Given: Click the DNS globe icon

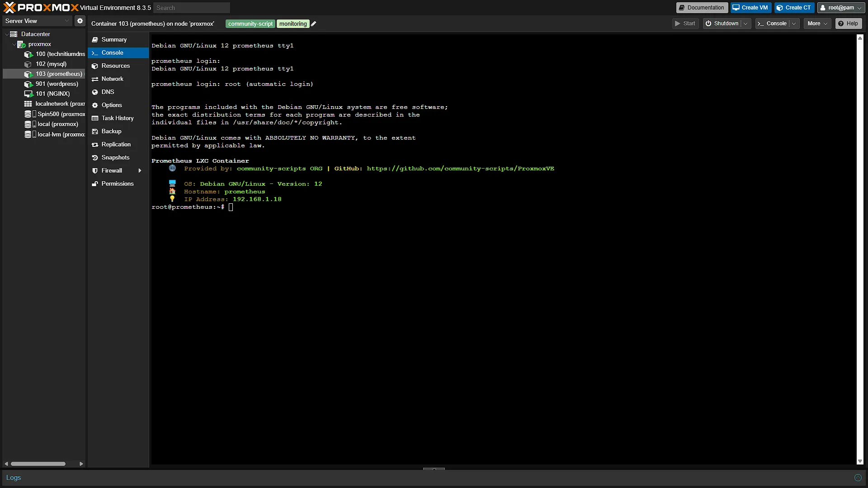Looking at the screenshot, I should click(x=95, y=92).
